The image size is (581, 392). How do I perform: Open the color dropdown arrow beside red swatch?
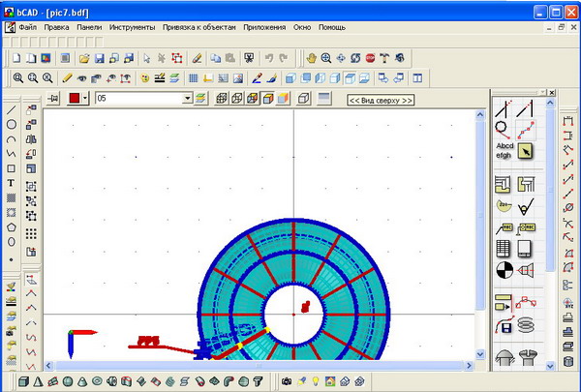[x=86, y=99]
